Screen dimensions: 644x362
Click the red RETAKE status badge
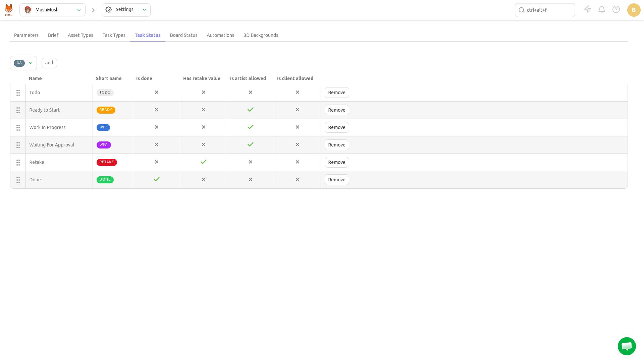tap(107, 162)
